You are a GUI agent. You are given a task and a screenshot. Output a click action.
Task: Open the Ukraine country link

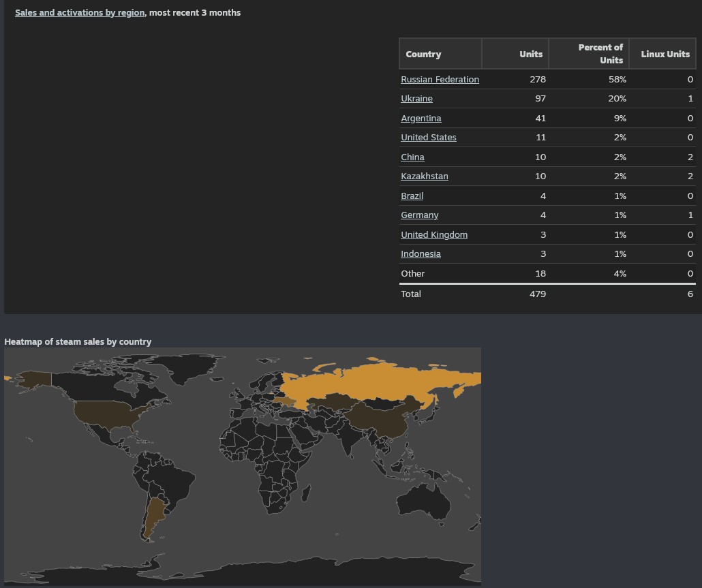pyautogui.click(x=416, y=99)
